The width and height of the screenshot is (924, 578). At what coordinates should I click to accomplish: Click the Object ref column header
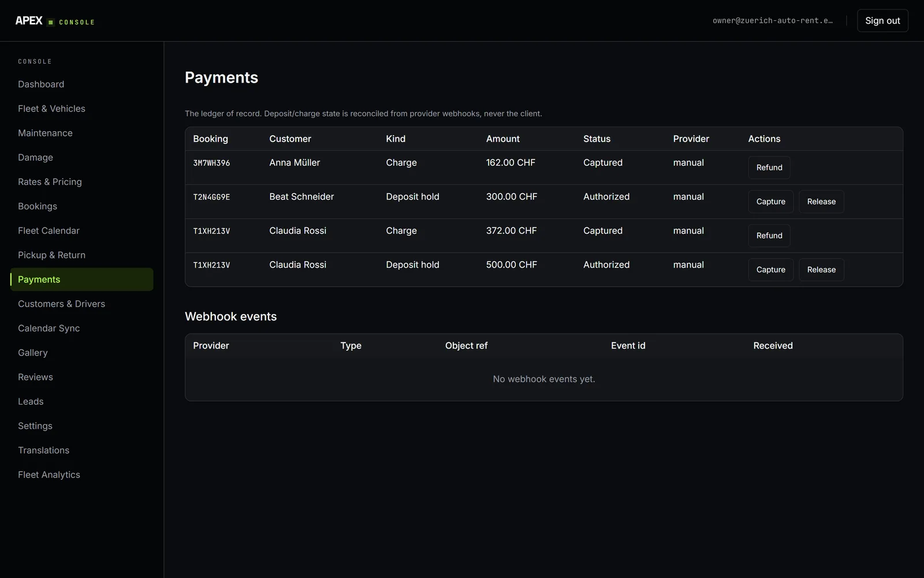pyautogui.click(x=466, y=346)
